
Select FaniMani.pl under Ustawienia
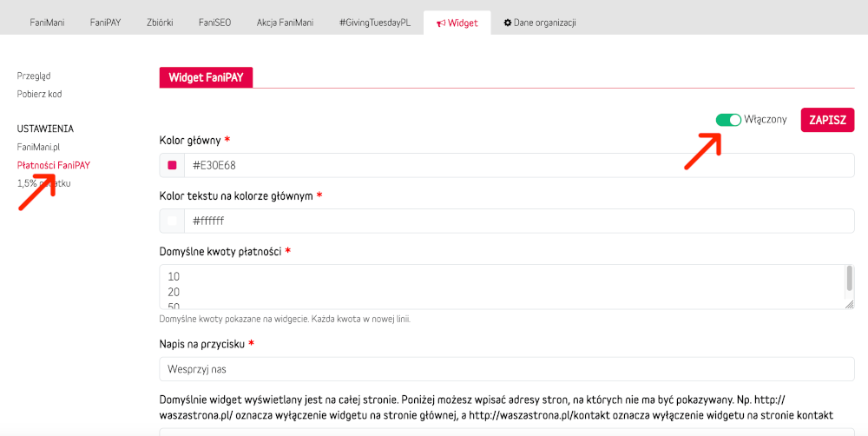(38, 147)
